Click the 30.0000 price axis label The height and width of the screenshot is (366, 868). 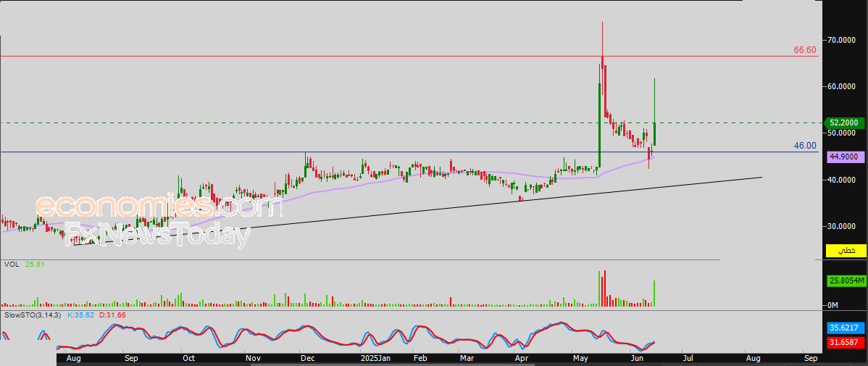coord(842,226)
